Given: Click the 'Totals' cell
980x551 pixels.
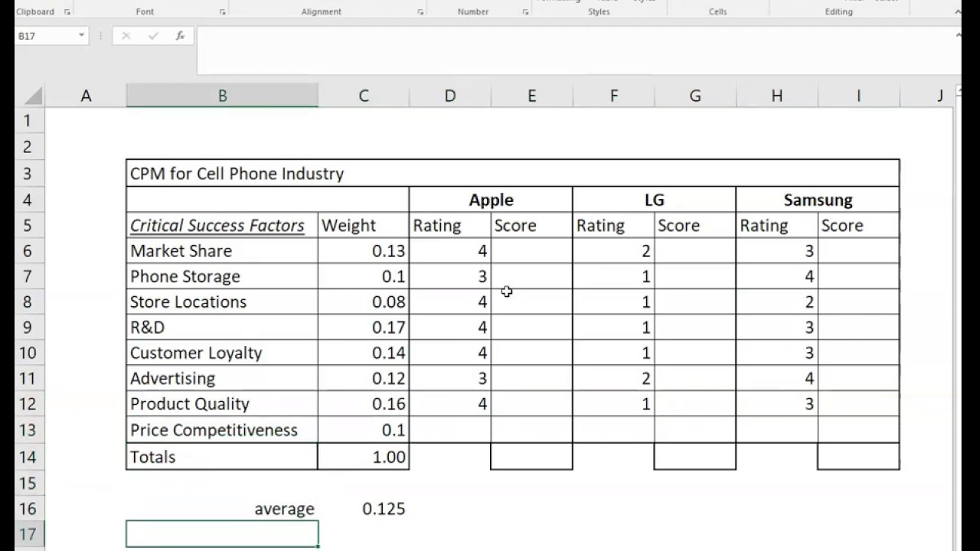Looking at the screenshot, I should [x=222, y=457].
